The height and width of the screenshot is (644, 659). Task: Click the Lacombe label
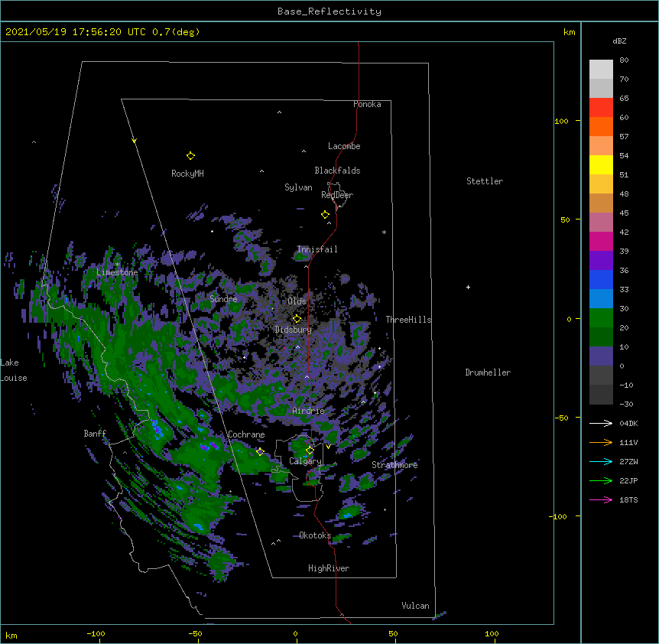tap(344, 146)
